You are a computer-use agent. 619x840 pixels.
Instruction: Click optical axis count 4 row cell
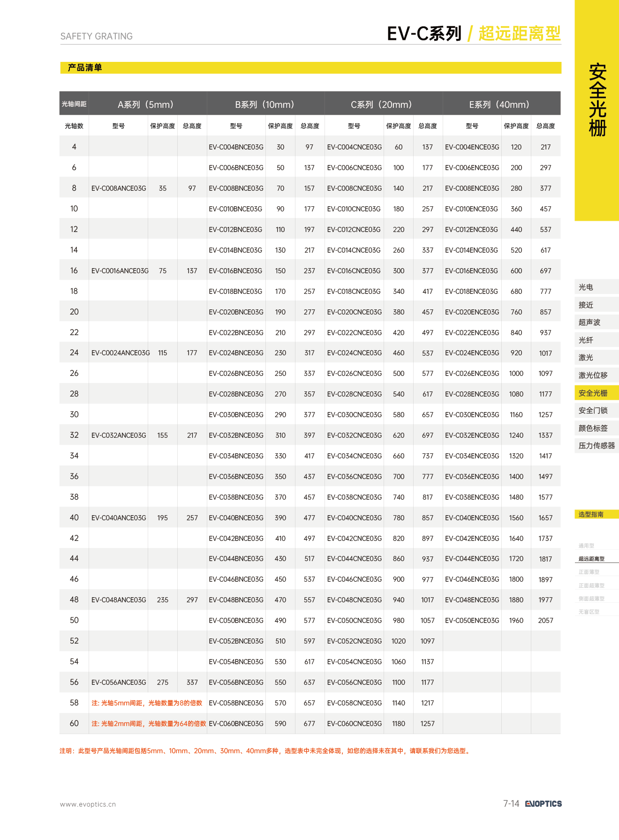[74, 147]
